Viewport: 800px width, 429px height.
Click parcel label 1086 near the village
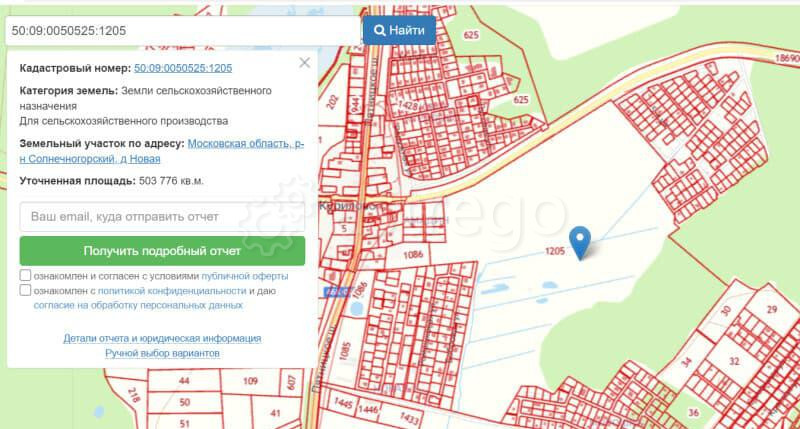pyautogui.click(x=413, y=254)
